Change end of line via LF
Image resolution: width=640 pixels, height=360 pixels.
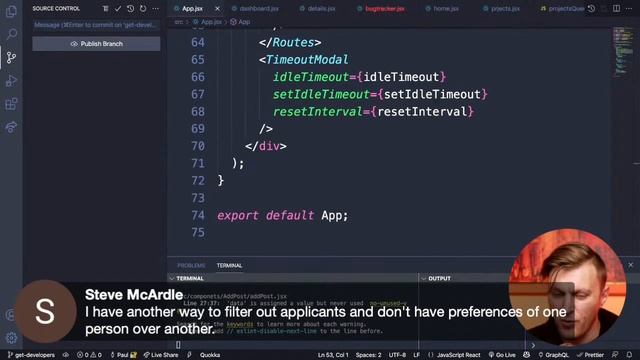pos(416,355)
